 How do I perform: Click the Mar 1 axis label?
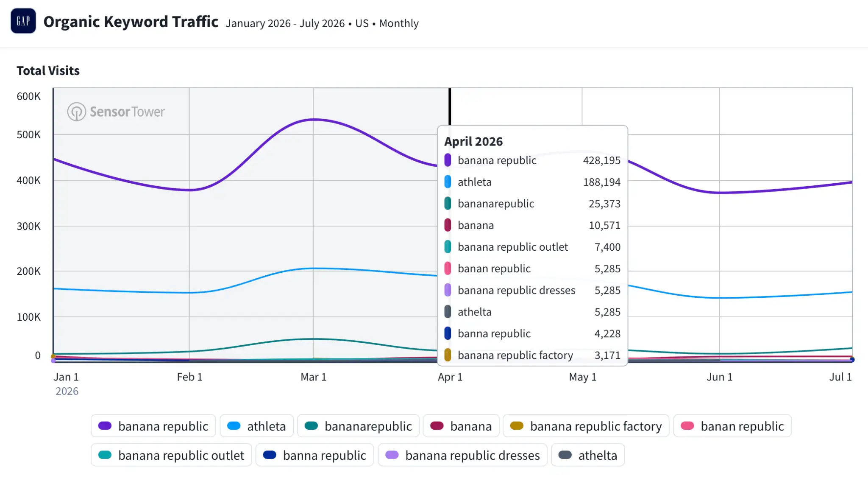coord(313,377)
